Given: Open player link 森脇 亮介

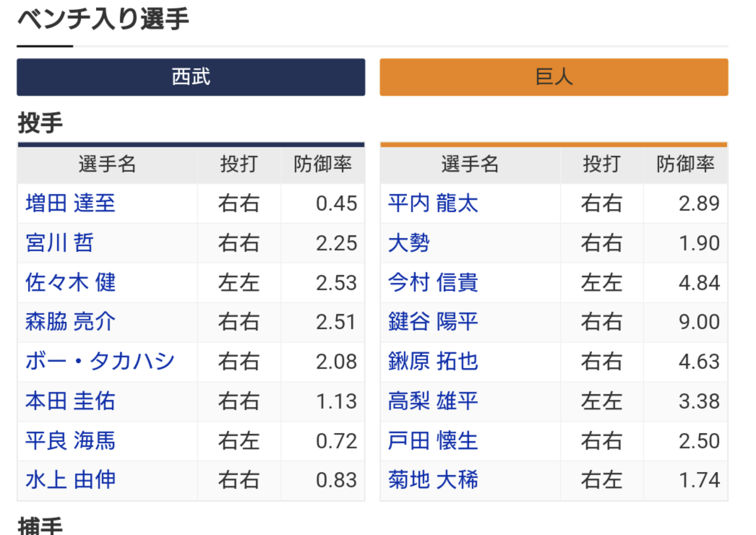Looking at the screenshot, I should (x=70, y=322).
